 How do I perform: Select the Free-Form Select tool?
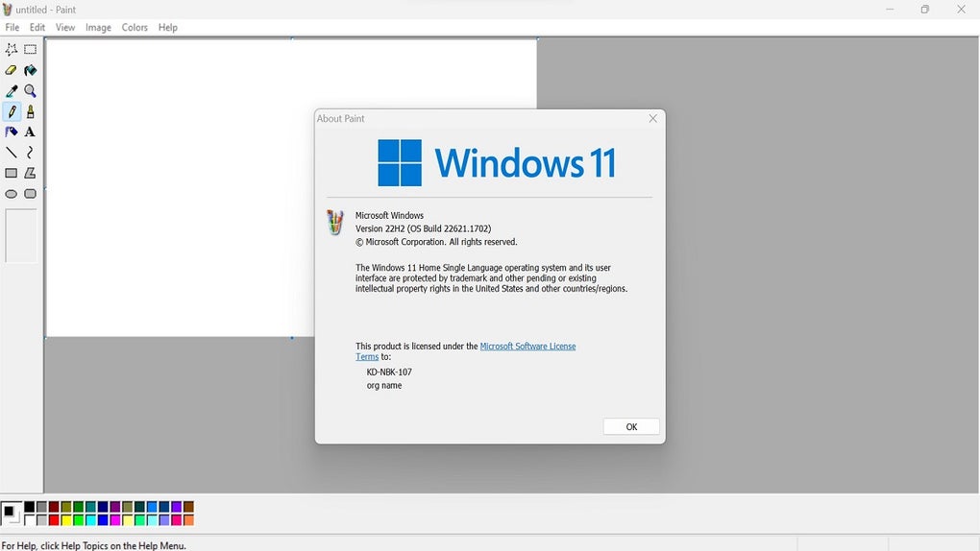click(12, 49)
